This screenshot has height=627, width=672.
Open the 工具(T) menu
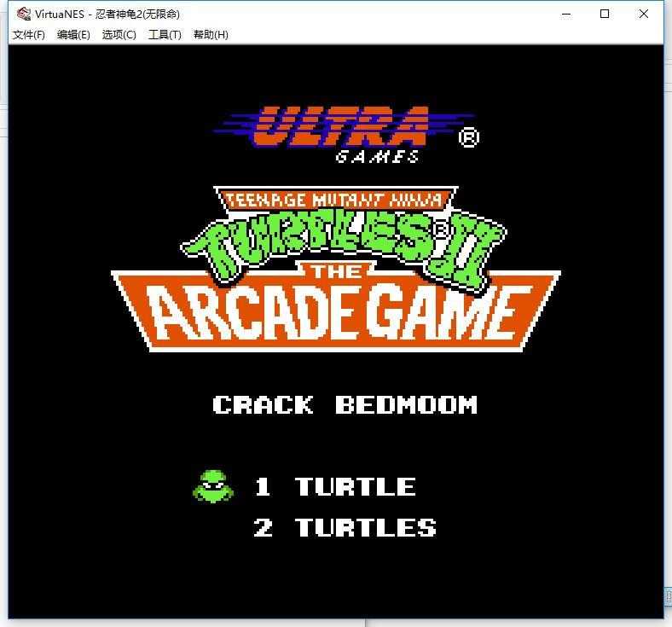165,35
